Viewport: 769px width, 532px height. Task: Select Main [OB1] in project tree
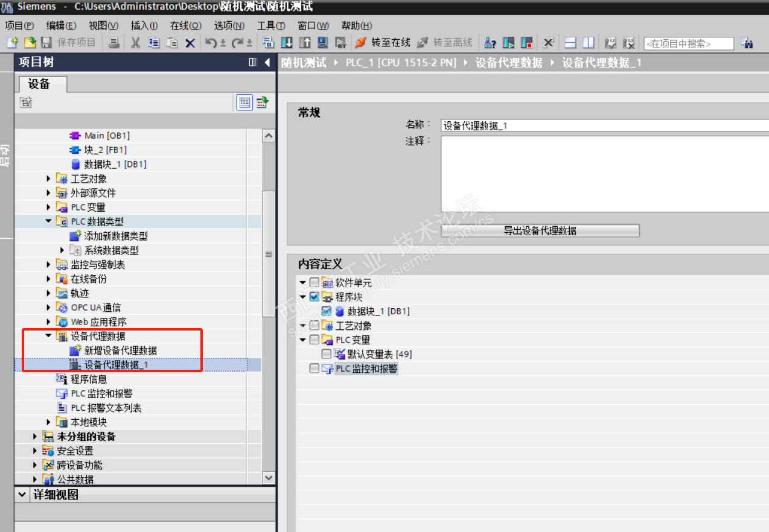(107, 136)
